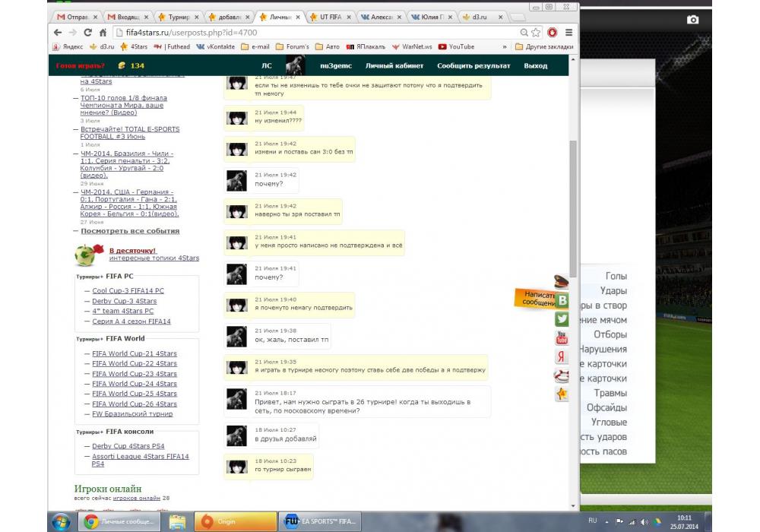760x532 pixels.
Task: Open В десяточку! link
Action: coord(132,251)
